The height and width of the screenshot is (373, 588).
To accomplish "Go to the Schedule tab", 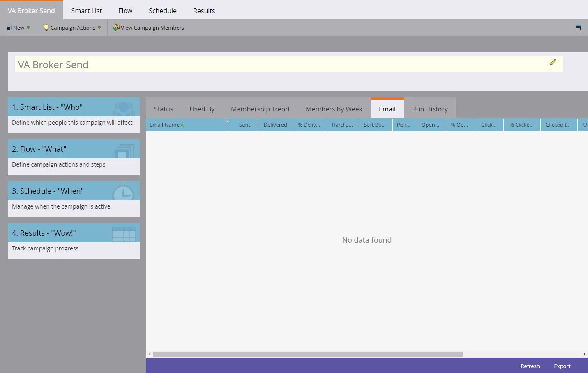I will (163, 11).
